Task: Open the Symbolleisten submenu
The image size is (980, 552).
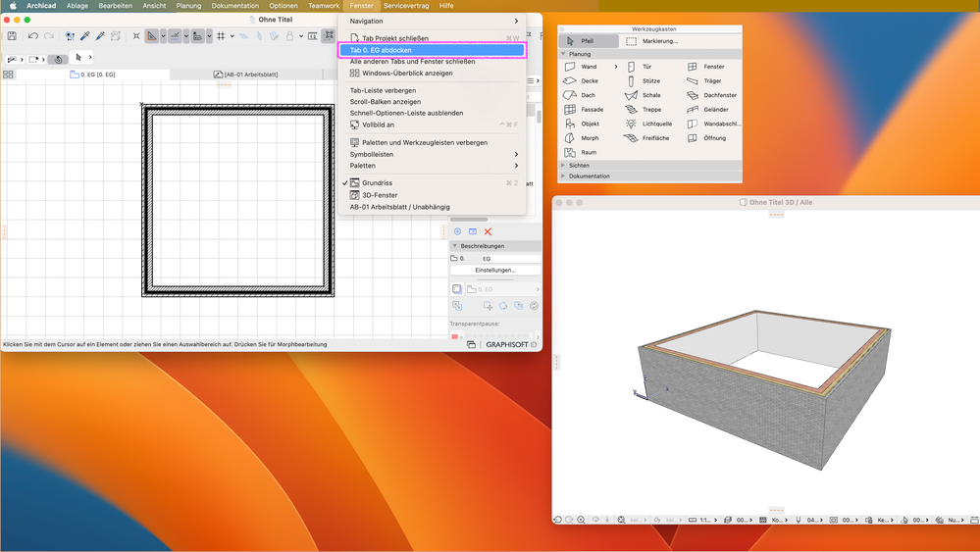Action: tap(432, 154)
